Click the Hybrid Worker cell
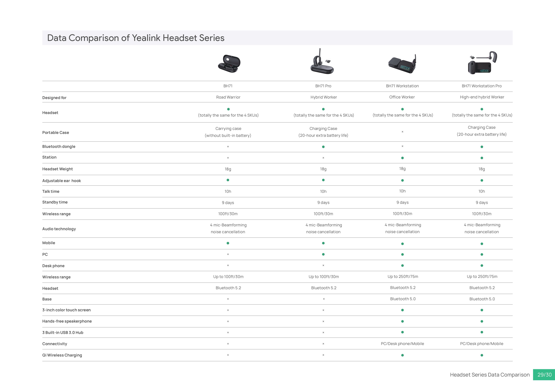The width and height of the screenshot is (555, 392). pos(324,97)
